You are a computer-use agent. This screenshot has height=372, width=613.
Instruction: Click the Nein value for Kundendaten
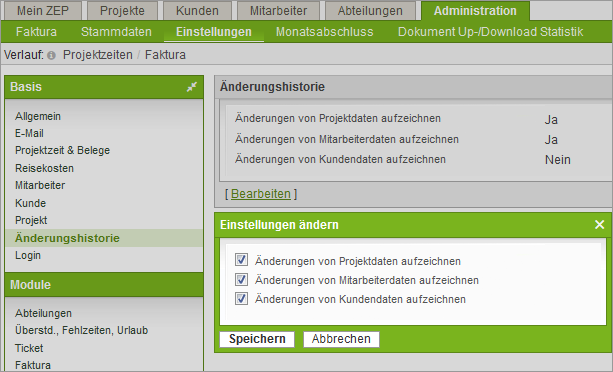click(558, 159)
